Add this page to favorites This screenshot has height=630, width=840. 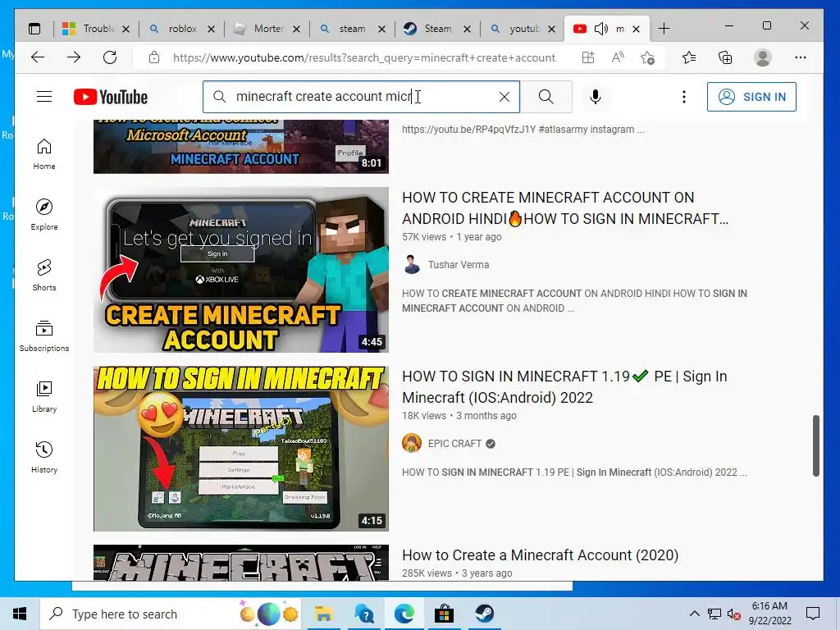tap(647, 57)
